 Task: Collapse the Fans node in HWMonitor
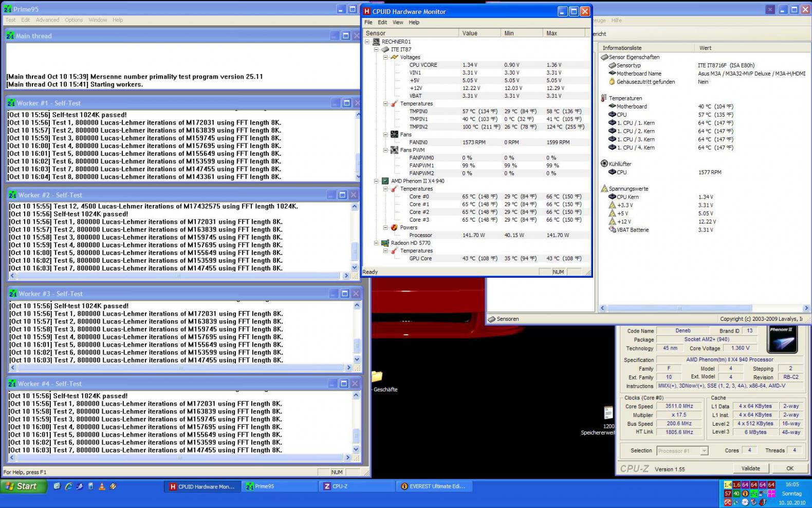(385, 134)
